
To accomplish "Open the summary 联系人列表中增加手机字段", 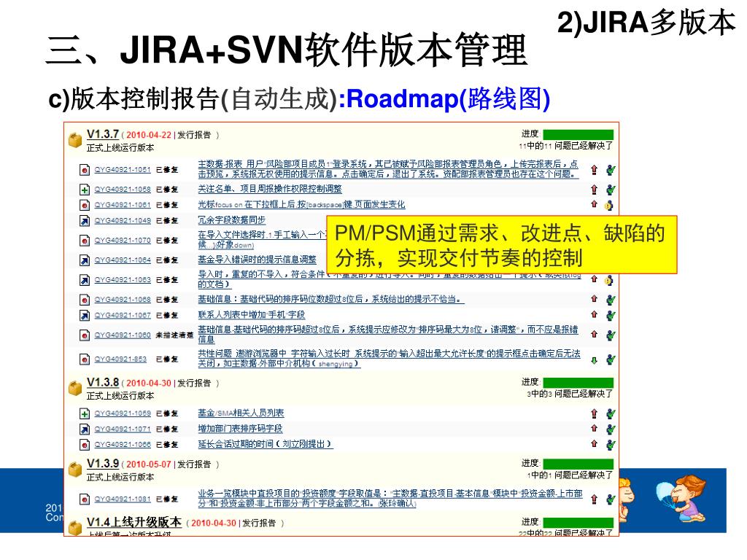I will coord(251,315).
